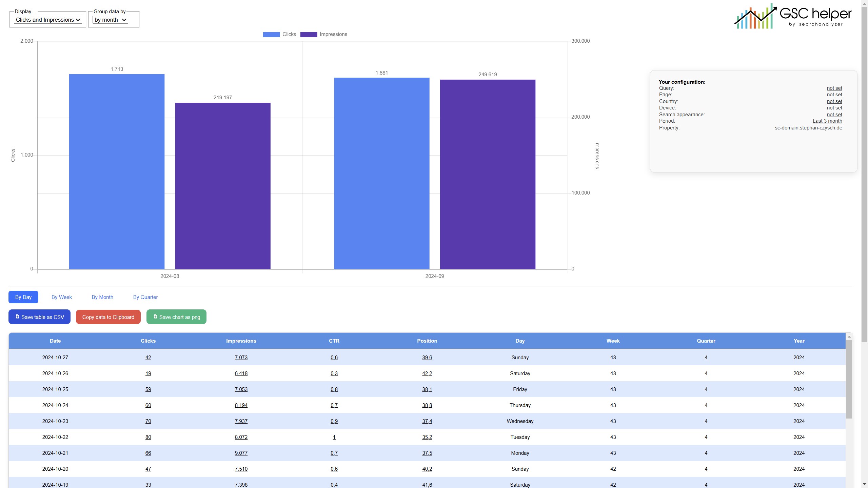Toggle the Impressions series in the legend
The height and width of the screenshot is (488, 868).
(x=324, y=34)
